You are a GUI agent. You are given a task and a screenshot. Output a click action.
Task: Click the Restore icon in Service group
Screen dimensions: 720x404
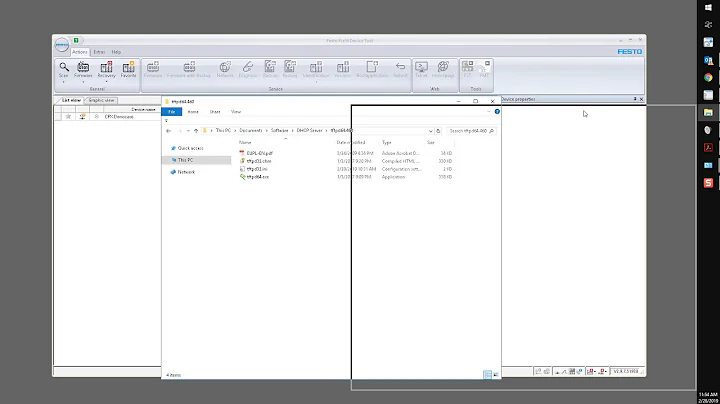click(290, 69)
